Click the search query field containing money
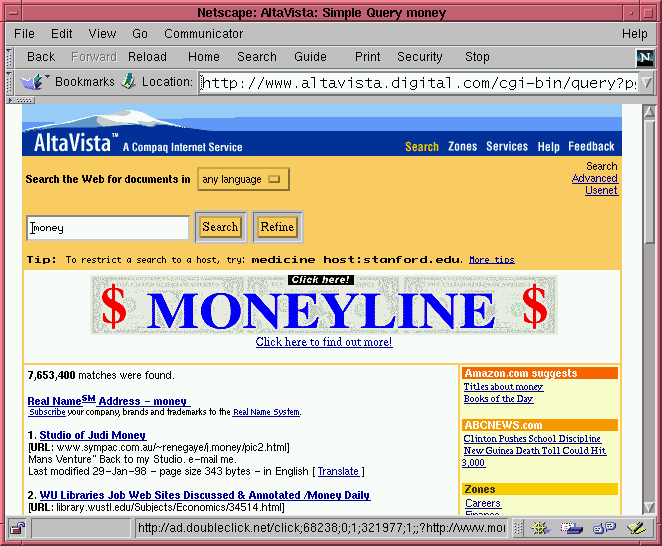The image size is (662, 546). tap(108, 228)
